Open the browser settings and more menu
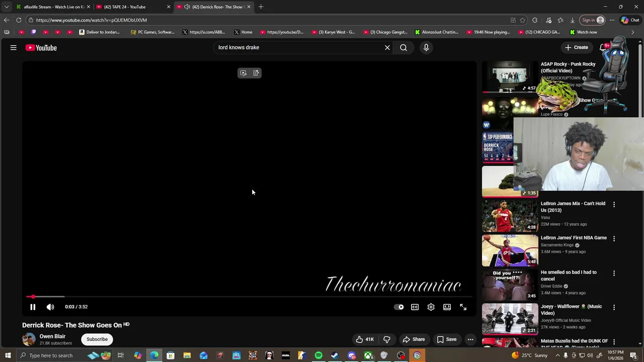The image size is (644, 362). pyautogui.click(x=612, y=20)
